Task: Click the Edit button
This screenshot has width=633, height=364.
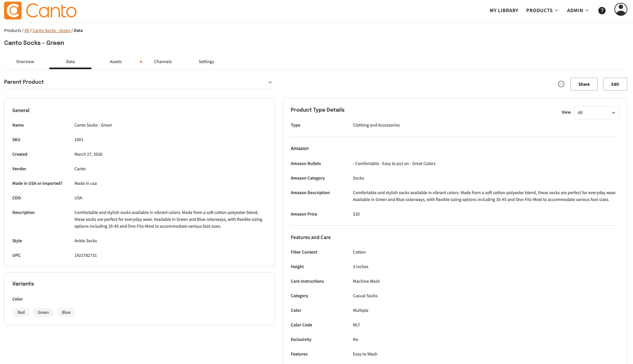Action: point(615,84)
